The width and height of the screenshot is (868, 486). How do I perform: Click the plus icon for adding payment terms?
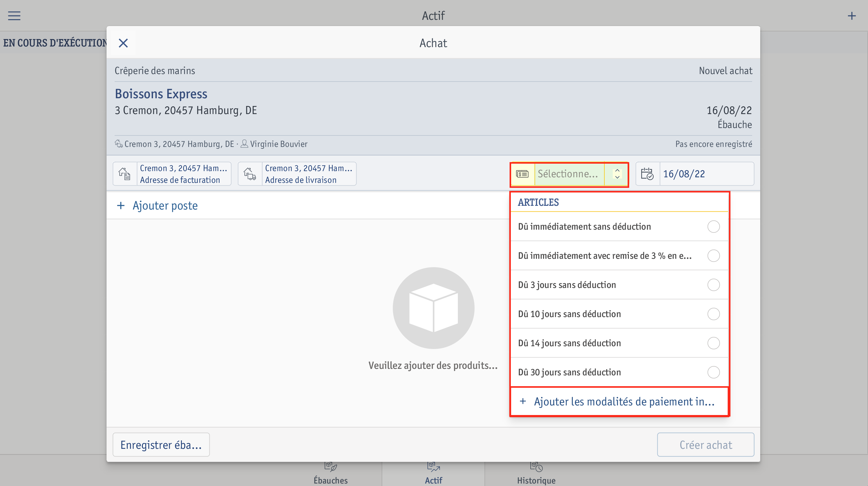[x=523, y=401]
